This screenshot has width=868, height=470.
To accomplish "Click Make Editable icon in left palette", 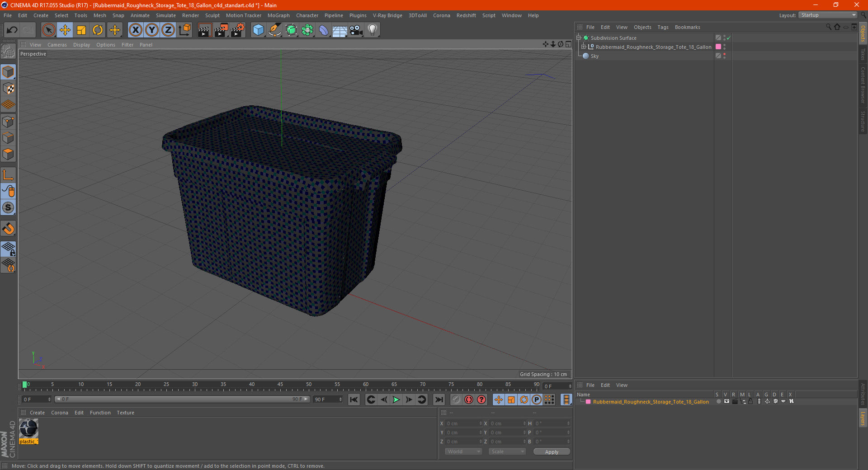I will [x=8, y=51].
